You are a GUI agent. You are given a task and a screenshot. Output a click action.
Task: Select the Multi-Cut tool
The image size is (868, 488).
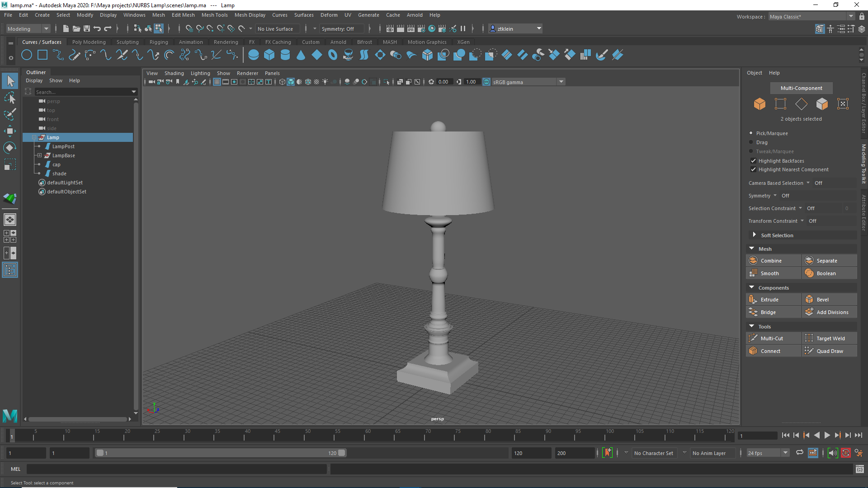[x=771, y=338]
